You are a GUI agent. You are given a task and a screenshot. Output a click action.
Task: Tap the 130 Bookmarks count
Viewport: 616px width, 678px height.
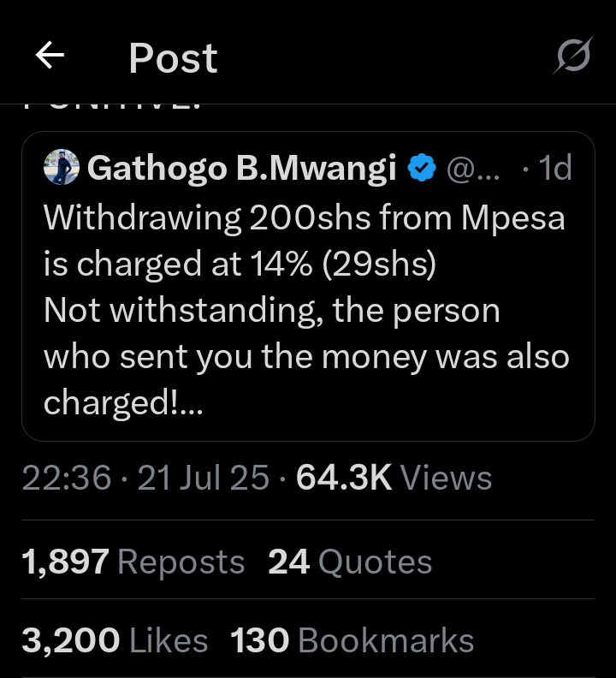pos(352,640)
